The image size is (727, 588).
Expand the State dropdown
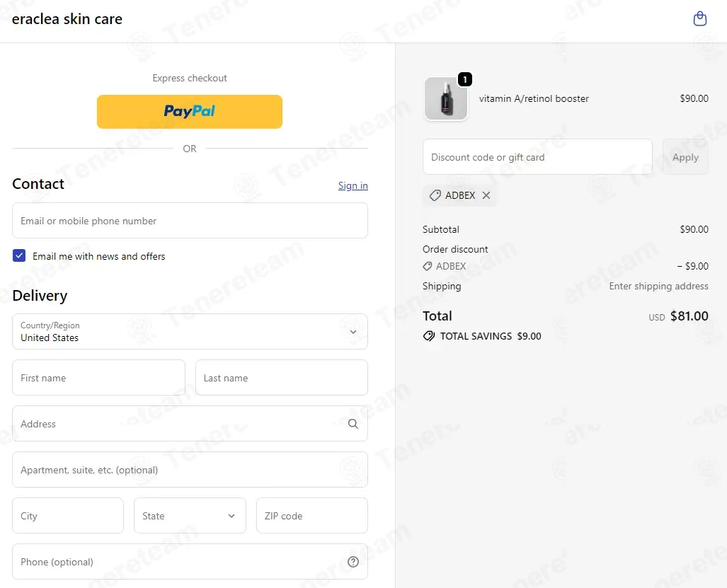coord(190,516)
